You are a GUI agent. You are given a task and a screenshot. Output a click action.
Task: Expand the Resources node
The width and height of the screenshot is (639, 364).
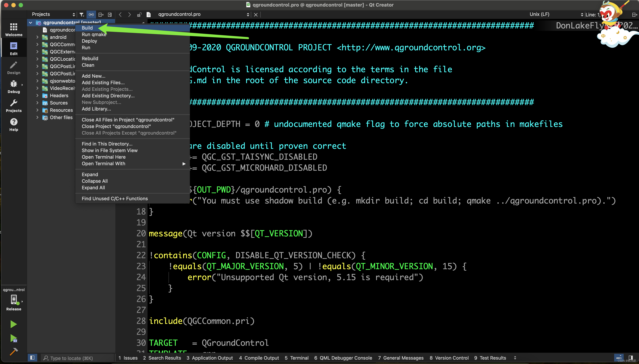tap(37, 110)
